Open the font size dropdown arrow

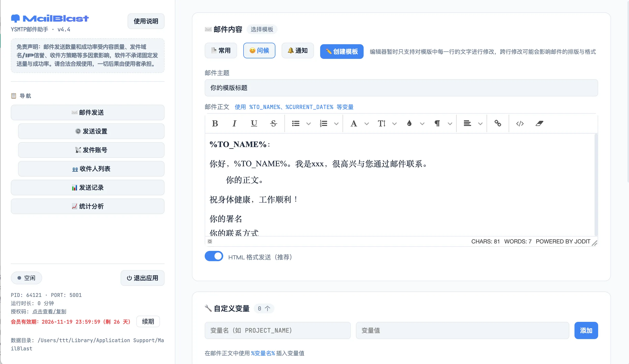point(394,124)
